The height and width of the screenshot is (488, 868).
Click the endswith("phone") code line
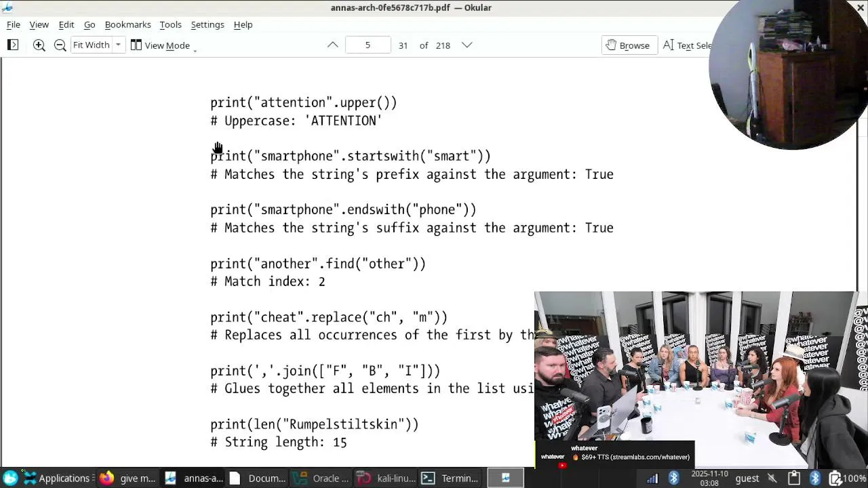coord(343,209)
